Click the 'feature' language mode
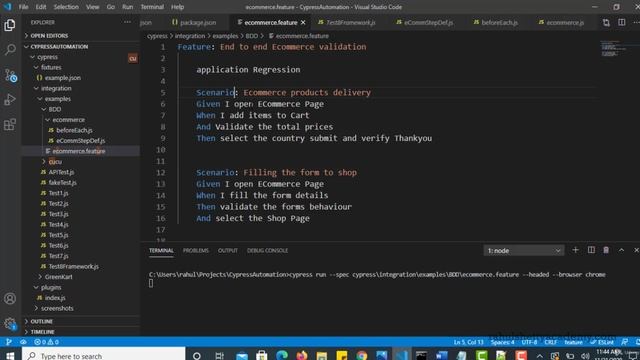This screenshot has width=640, height=360. tap(573, 342)
